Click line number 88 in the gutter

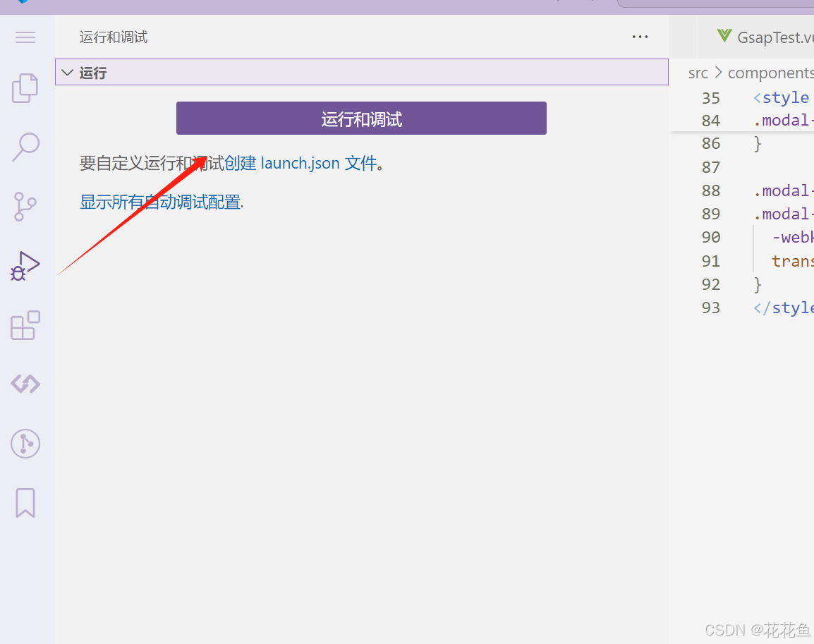(711, 190)
